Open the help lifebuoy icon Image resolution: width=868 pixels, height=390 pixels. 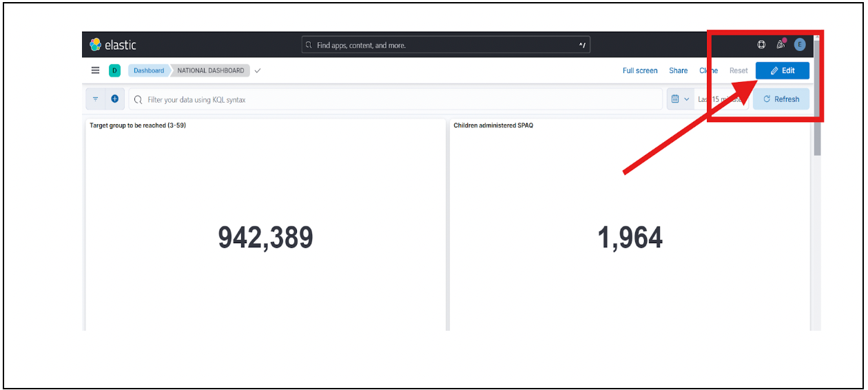(761, 45)
